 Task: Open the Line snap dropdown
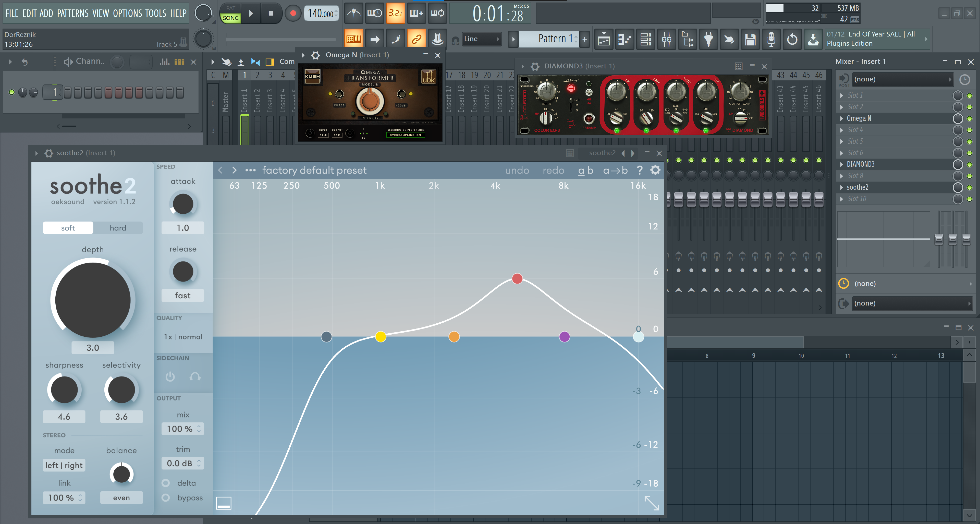point(481,39)
